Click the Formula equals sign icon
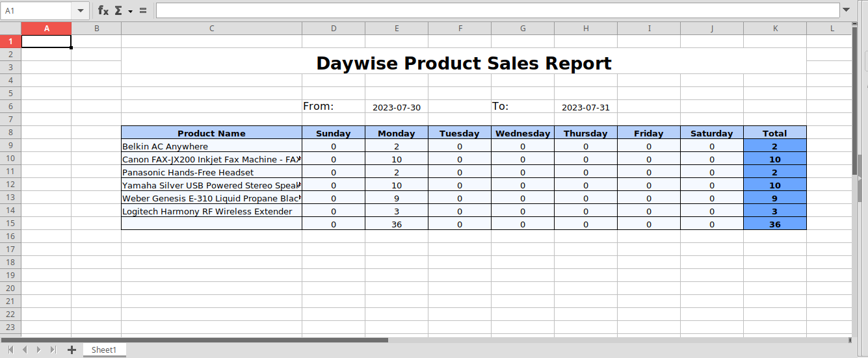The image size is (868, 358). (x=143, y=10)
